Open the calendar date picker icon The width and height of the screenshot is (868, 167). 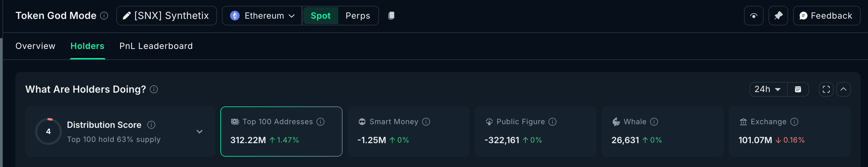tap(798, 89)
